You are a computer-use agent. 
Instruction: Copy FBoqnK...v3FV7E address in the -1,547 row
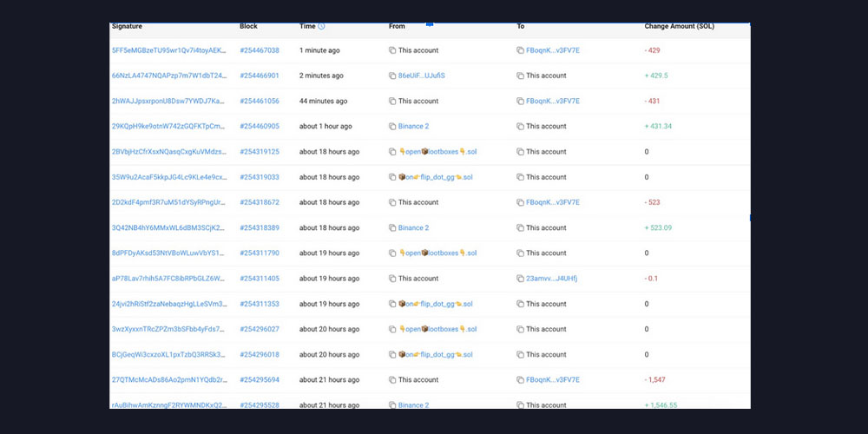click(520, 380)
